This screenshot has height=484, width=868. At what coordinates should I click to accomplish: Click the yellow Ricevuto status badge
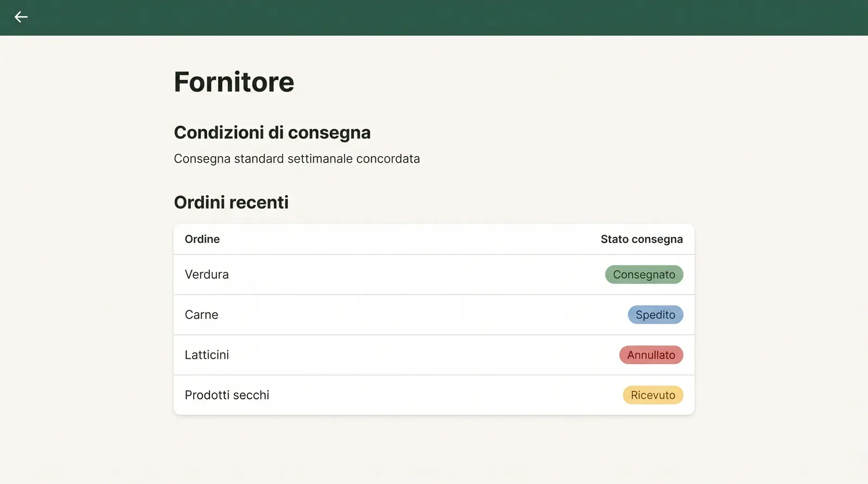coord(653,395)
